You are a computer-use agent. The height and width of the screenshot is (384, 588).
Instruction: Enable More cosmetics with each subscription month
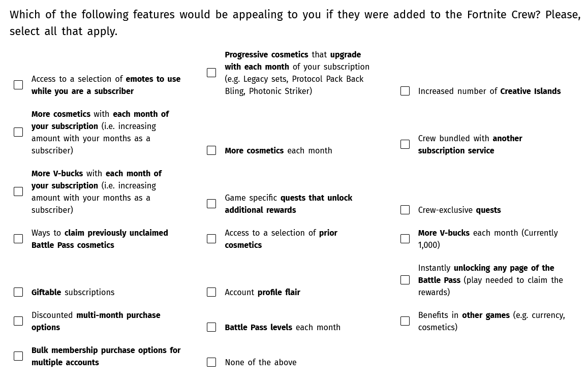tap(18, 132)
